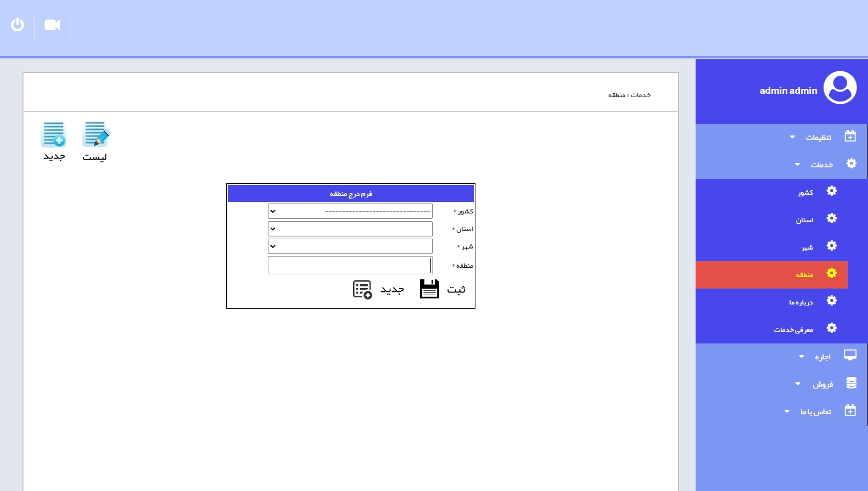
Task: Expand the فروش sales menu
Action: [x=822, y=384]
